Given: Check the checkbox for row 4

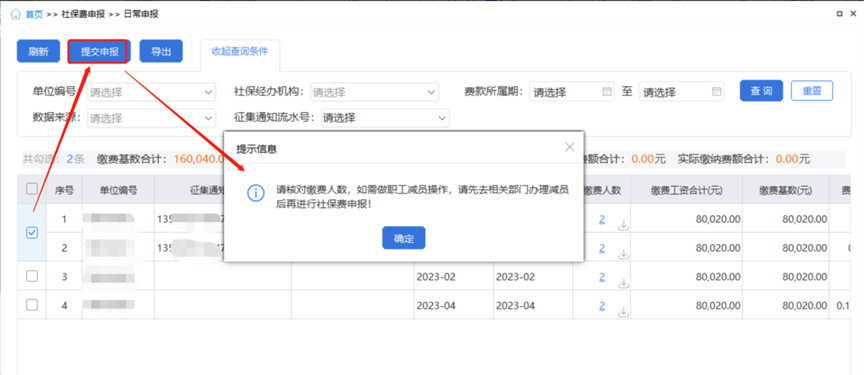Looking at the screenshot, I should (32, 305).
